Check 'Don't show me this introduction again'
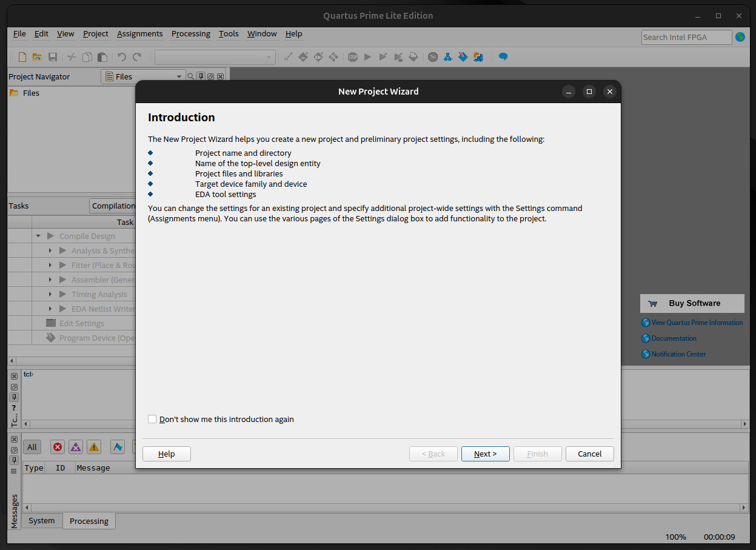The height and width of the screenshot is (550, 756). [152, 419]
